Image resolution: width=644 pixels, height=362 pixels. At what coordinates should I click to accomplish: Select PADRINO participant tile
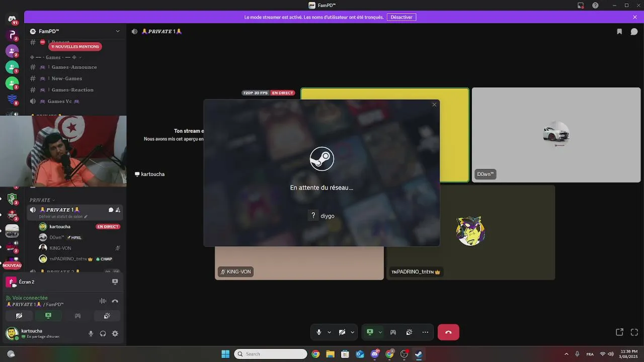point(470,232)
